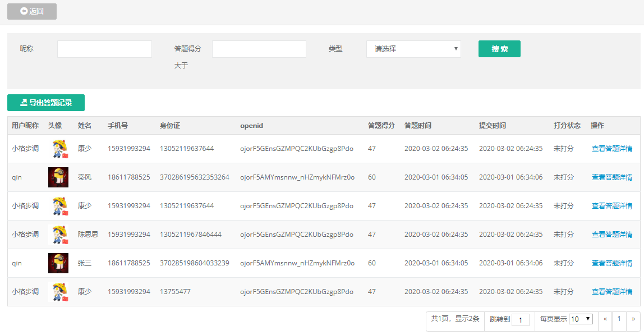Screen dimensions: 644x335
Task: Select openid cell in 秦风 row
Action: pos(297,177)
